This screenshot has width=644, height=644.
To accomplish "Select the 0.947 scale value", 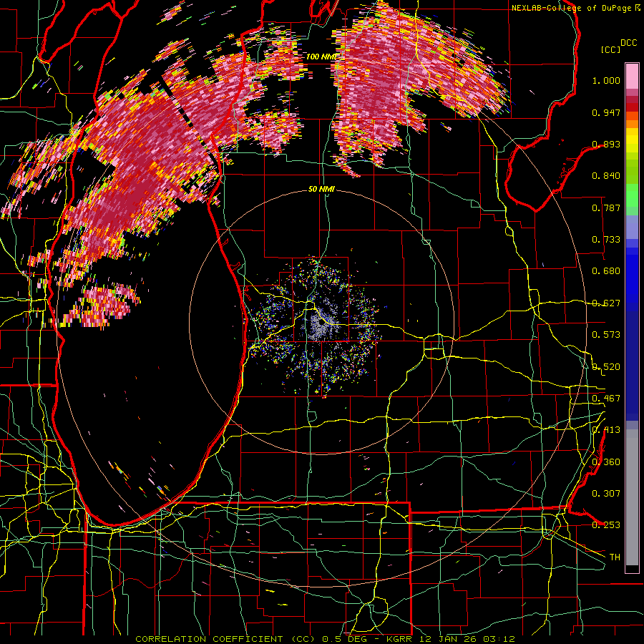I will click(x=606, y=112).
